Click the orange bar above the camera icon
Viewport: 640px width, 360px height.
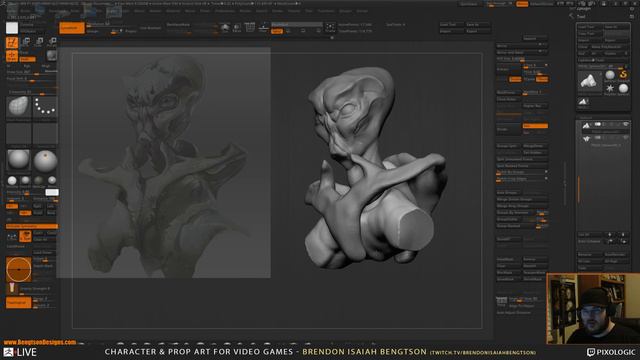pos(32,226)
